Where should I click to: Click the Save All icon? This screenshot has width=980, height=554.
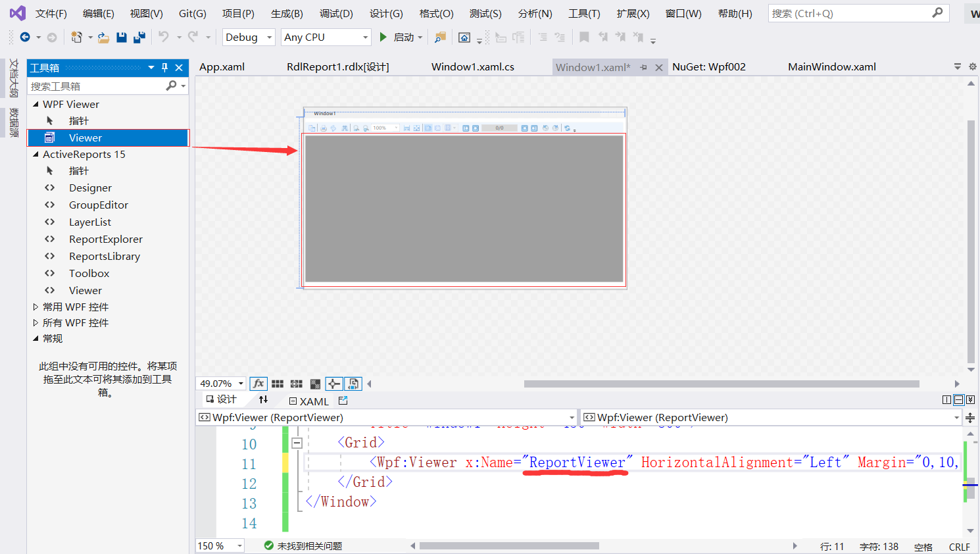tap(139, 38)
